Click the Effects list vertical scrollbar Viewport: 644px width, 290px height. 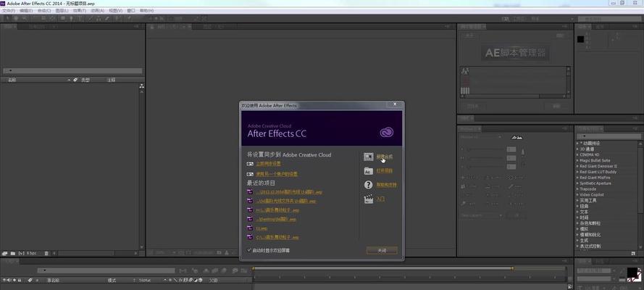(x=640, y=195)
